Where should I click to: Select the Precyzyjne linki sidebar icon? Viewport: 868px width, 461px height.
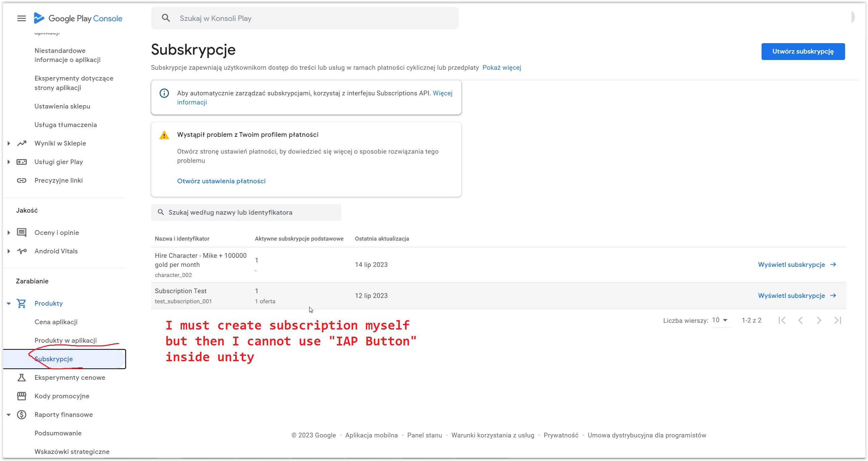coord(22,180)
